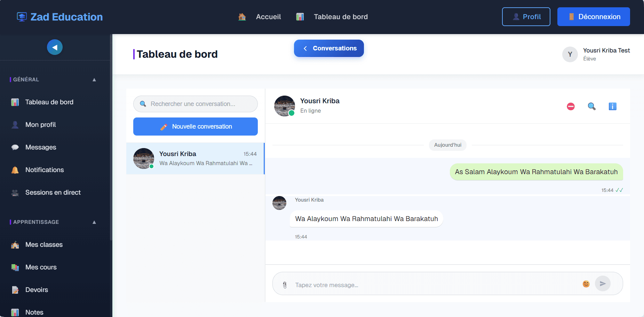Click the Y user avatar

point(570,55)
